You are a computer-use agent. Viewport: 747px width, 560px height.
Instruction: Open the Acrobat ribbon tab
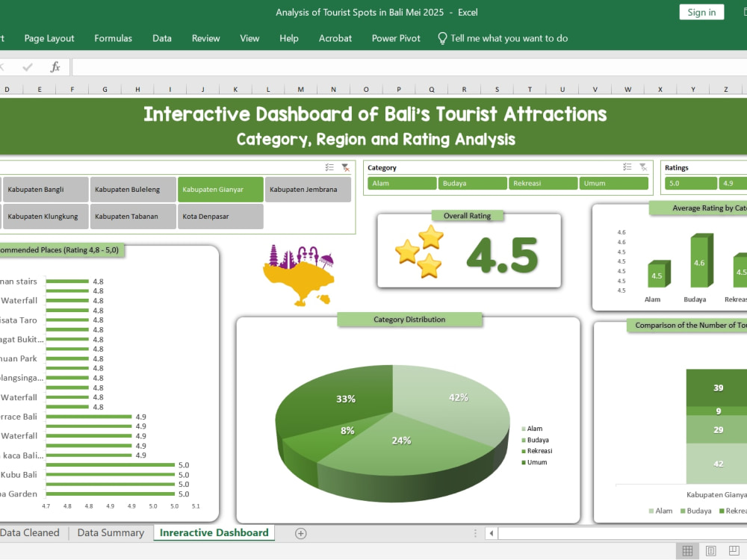tap(335, 39)
